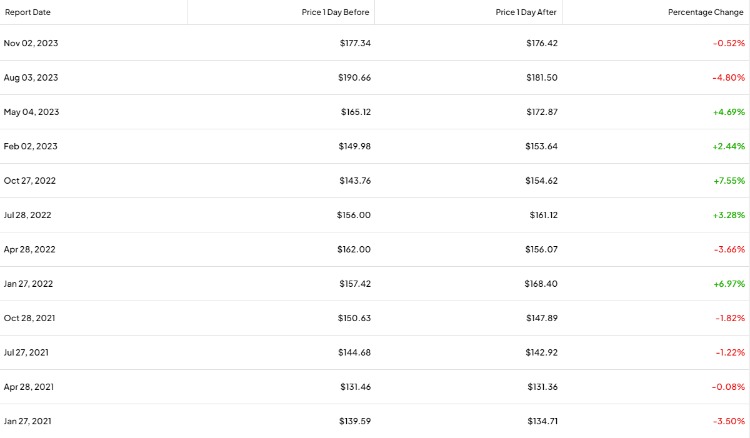750x438 pixels.
Task: Select the May 04, 2023 report row
Action: click(x=375, y=112)
